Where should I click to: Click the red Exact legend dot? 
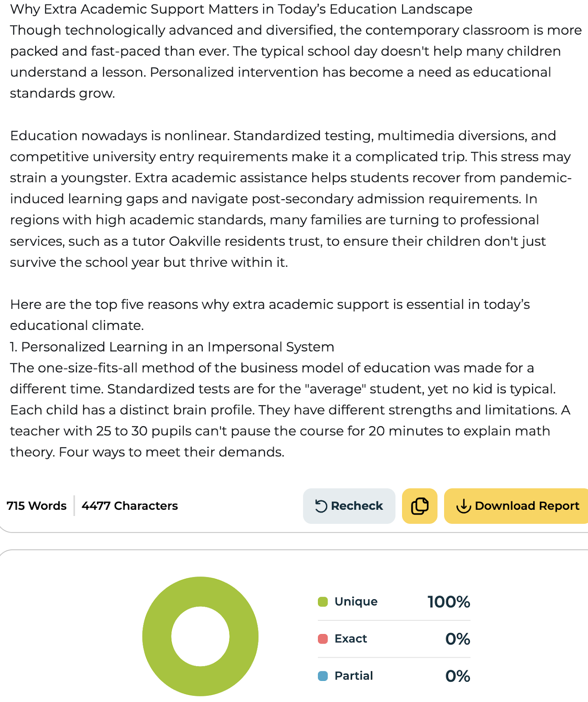click(x=323, y=639)
